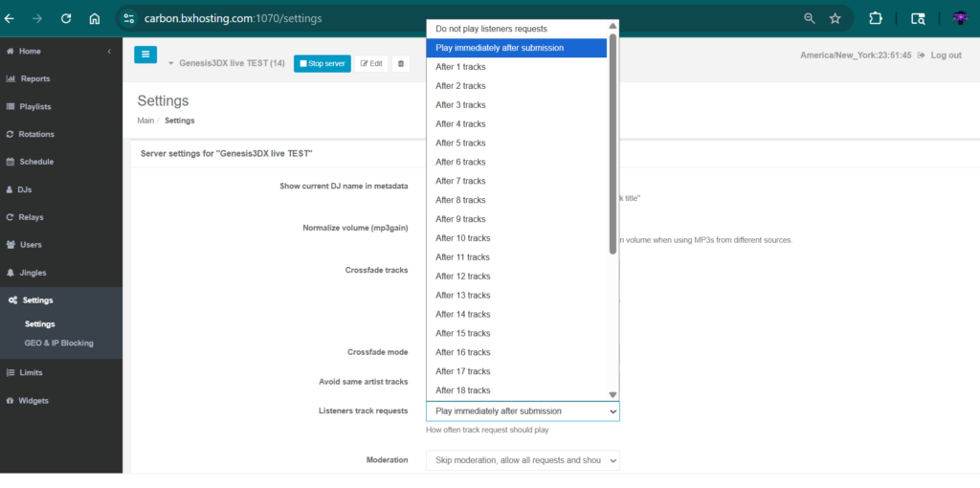Click the Log out link
This screenshot has height=488, width=980.
point(940,55)
